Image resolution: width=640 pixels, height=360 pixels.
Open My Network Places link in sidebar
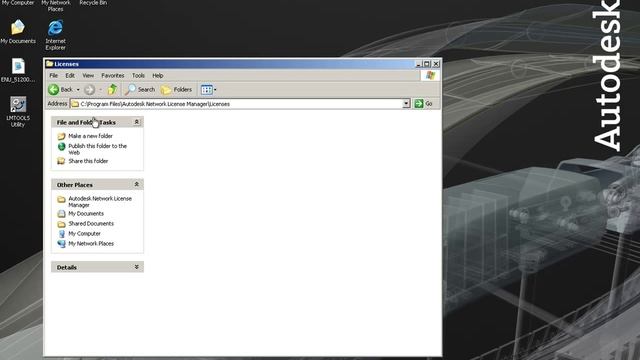click(91, 243)
